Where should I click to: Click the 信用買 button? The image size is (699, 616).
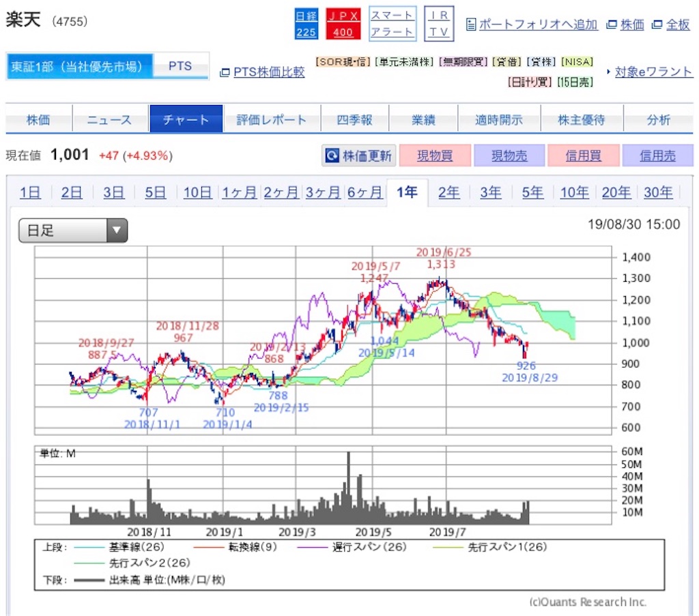(583, 156)
